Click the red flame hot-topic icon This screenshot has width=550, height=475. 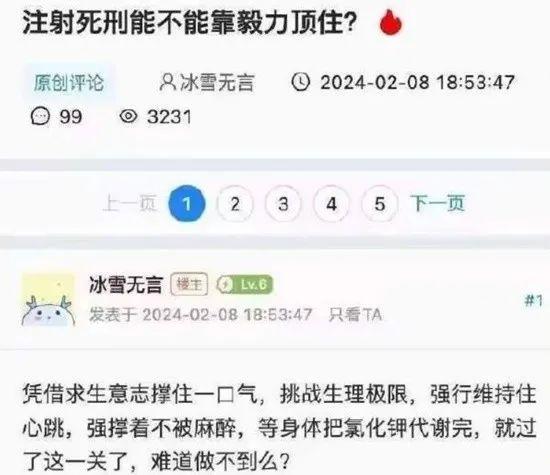[391, 23]
